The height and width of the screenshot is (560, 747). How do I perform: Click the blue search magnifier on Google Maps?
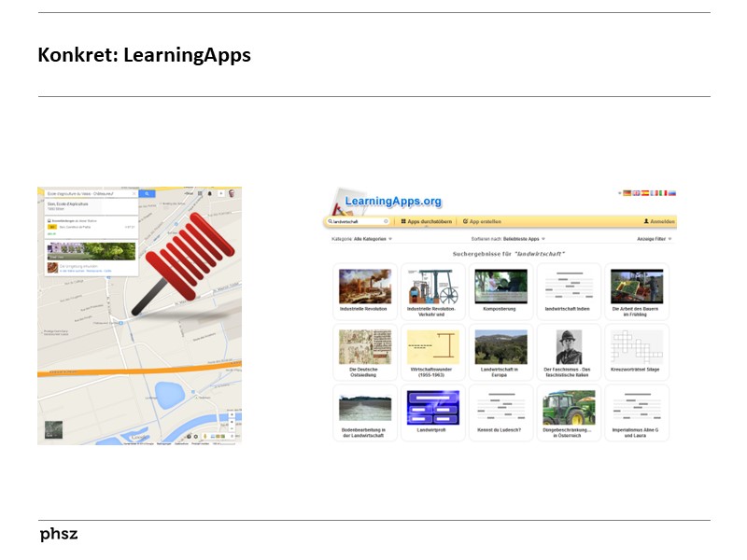click(x=148, y=194)
